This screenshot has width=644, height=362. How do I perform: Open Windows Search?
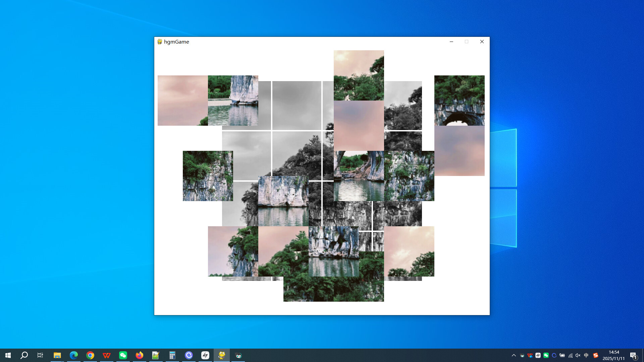point(23,355)
